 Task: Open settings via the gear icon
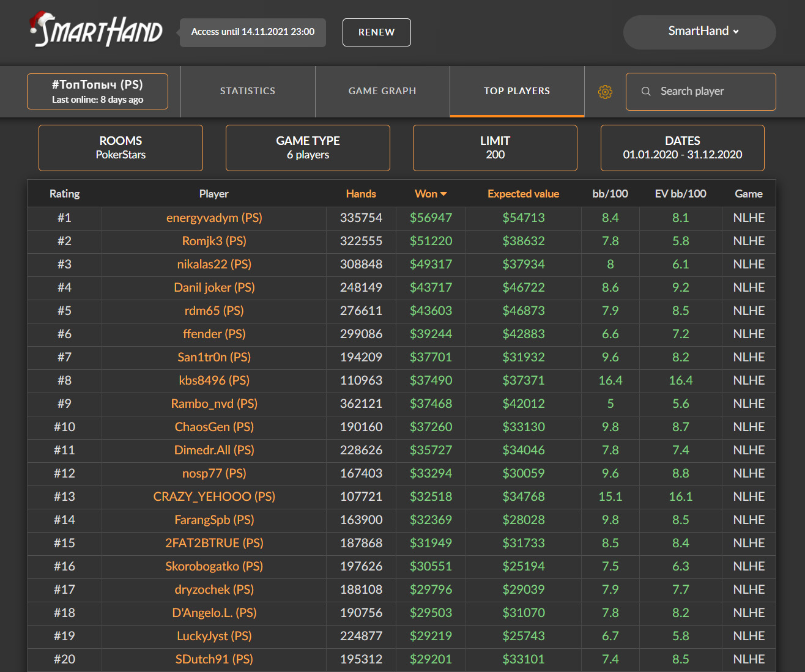[605, 92]
